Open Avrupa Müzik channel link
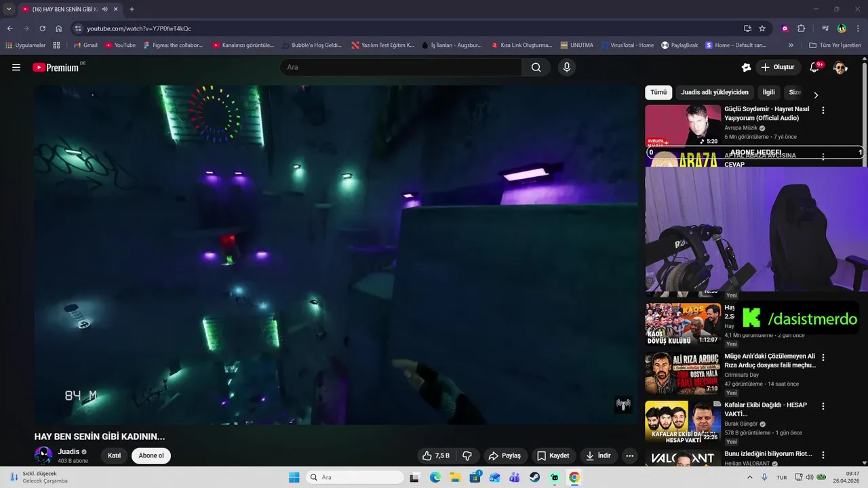Screen dimensions: 868x488 point(742,128)
